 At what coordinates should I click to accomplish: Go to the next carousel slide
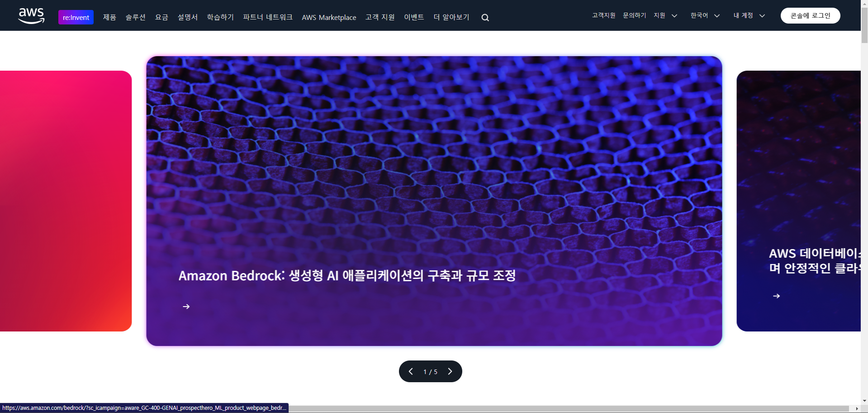450,371
